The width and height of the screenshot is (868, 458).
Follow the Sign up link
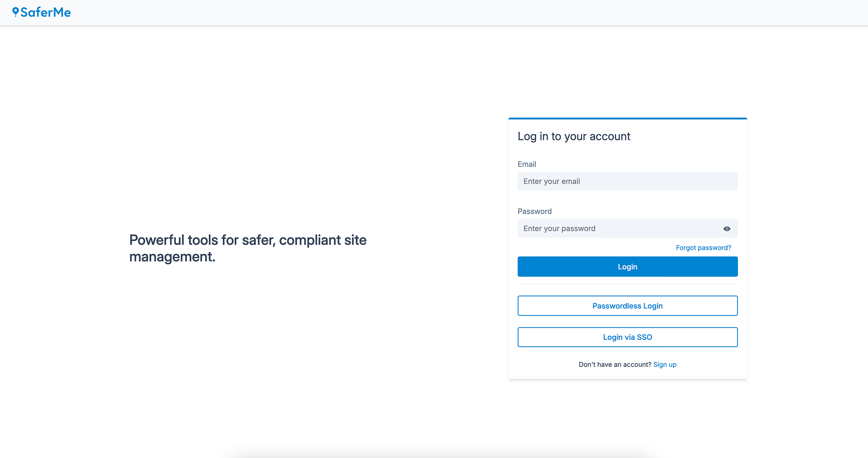point(665,364)
